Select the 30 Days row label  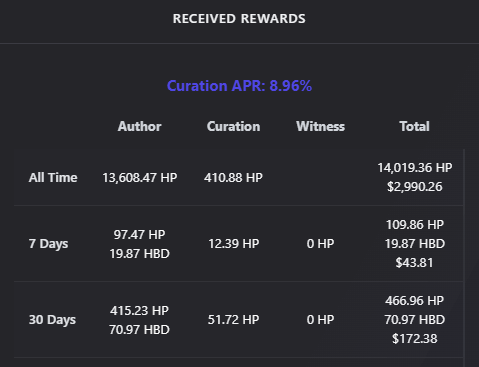pyautogui.click(x=52, y=320)
